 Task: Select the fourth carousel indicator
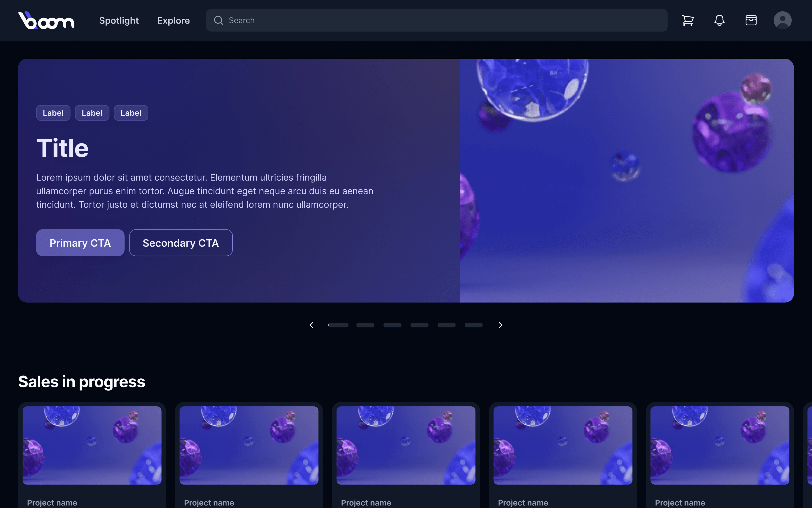419,325
